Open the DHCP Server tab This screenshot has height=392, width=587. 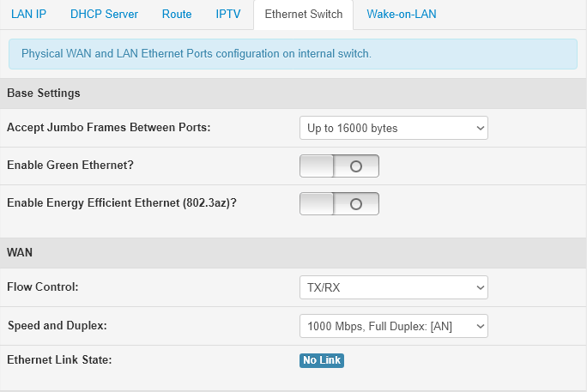[x=104, y=15]
